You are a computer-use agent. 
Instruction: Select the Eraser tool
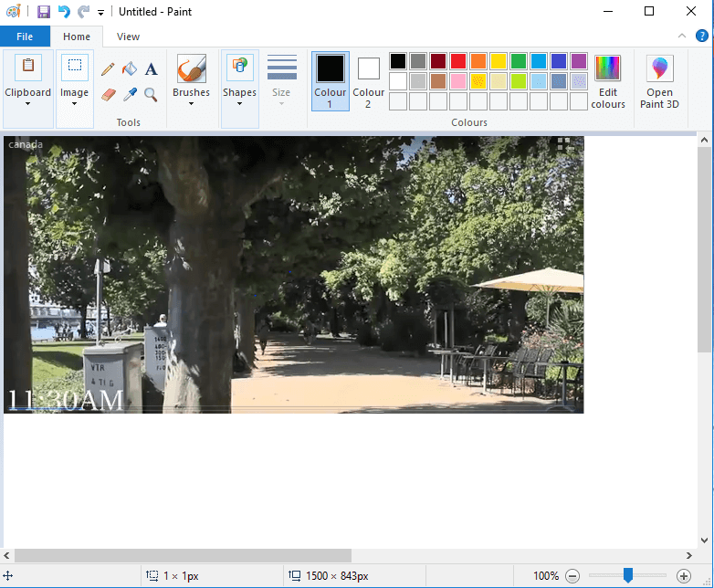tap(108, 94)
